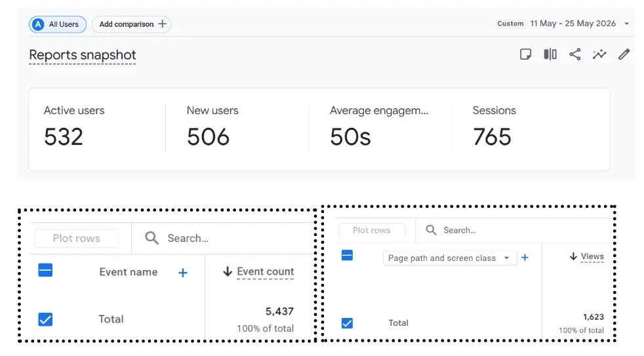Image resolution: width=644 pixels, height=356 pixels.
Task: Select the Active users metric card
Action: 97,129
